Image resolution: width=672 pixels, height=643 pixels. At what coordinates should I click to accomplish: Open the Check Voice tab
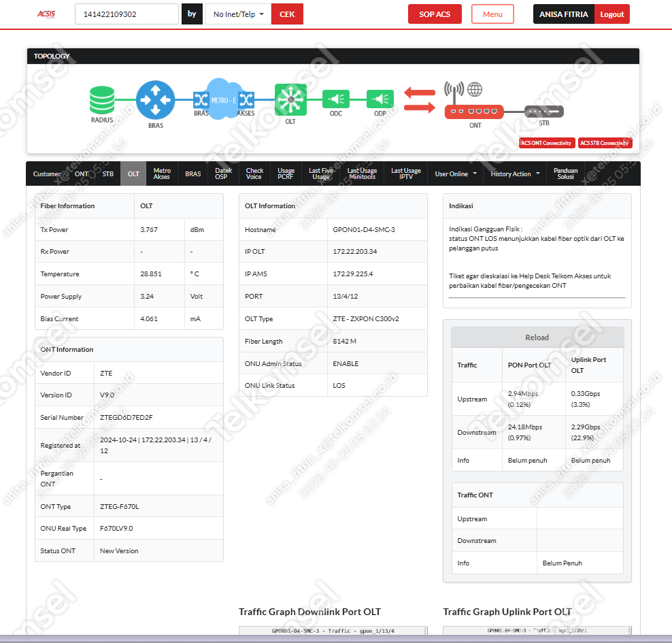254,174
